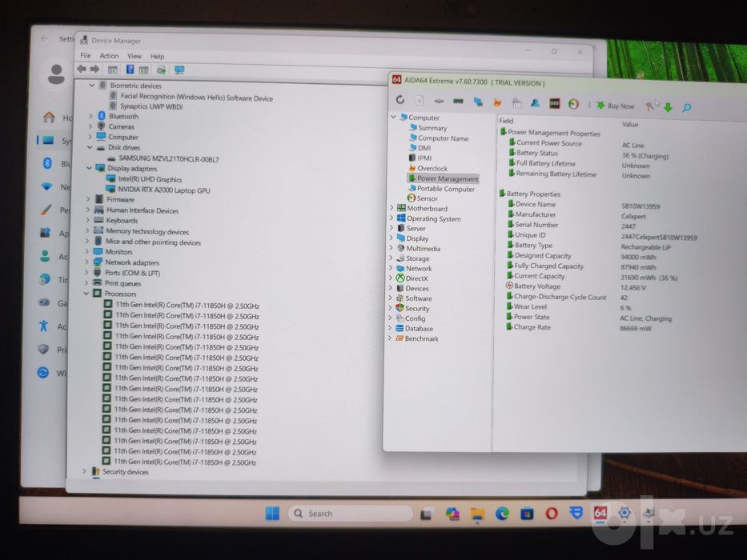Select Facial Recognition (Windows Hello) Software Device
747x560 pixels.
tap(197, 97)
